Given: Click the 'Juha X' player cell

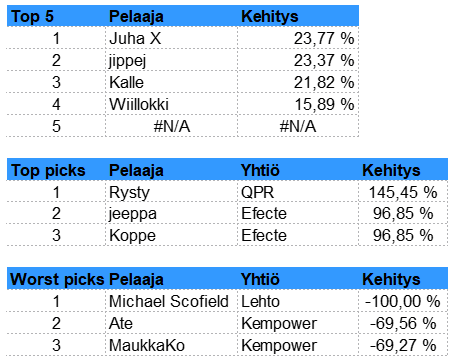Looking at the screenshot, I should (171, 38).
